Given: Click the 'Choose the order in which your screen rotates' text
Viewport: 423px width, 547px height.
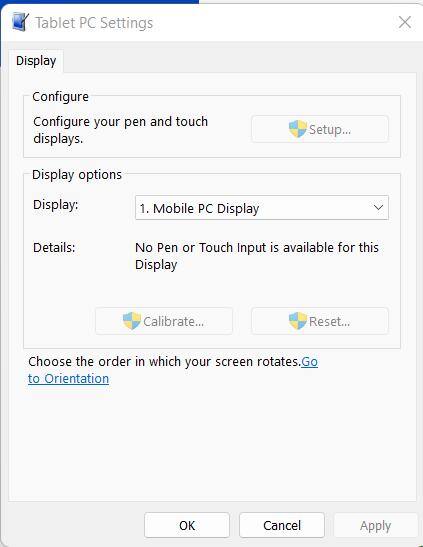Looking at the screenshot, I should [164, 362].
